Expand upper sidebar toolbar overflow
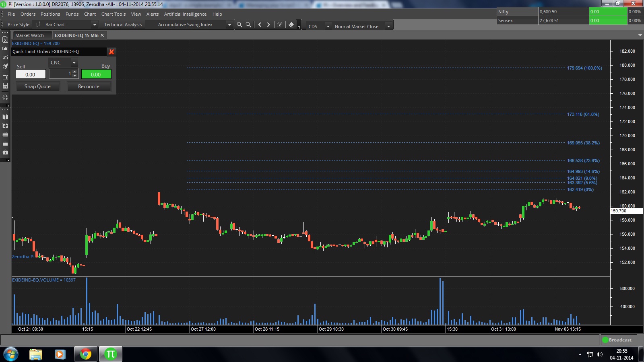Screen dimensions: 644x362 (x=8, y=105)
